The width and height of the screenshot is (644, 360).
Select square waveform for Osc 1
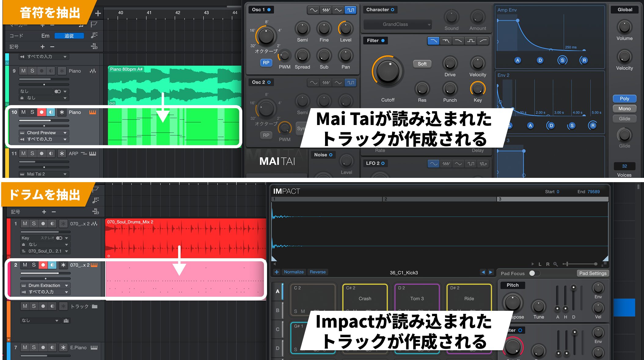(351, 10)
